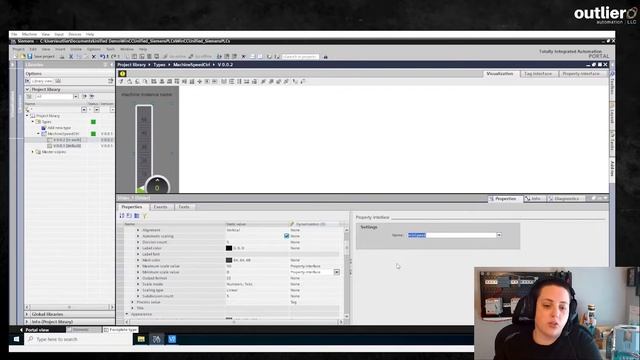Click Types in the breadcrumb path
The width and height of the screenshot is (640, 360).
[159, 65]
